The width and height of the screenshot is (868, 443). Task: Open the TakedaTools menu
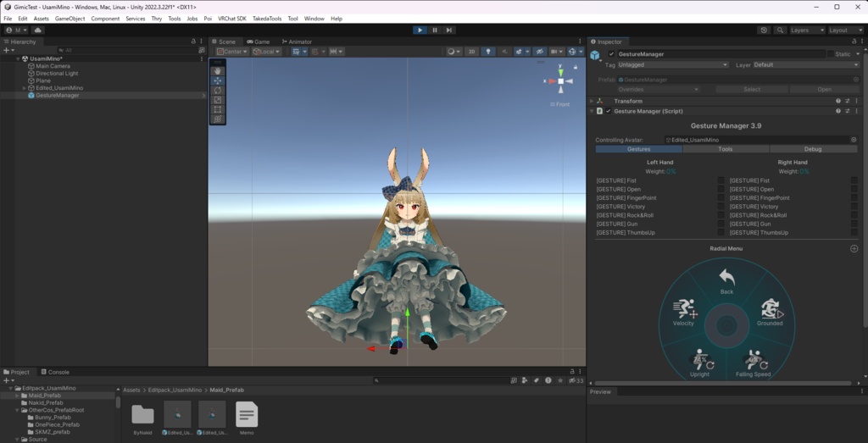tap(267, 19)
